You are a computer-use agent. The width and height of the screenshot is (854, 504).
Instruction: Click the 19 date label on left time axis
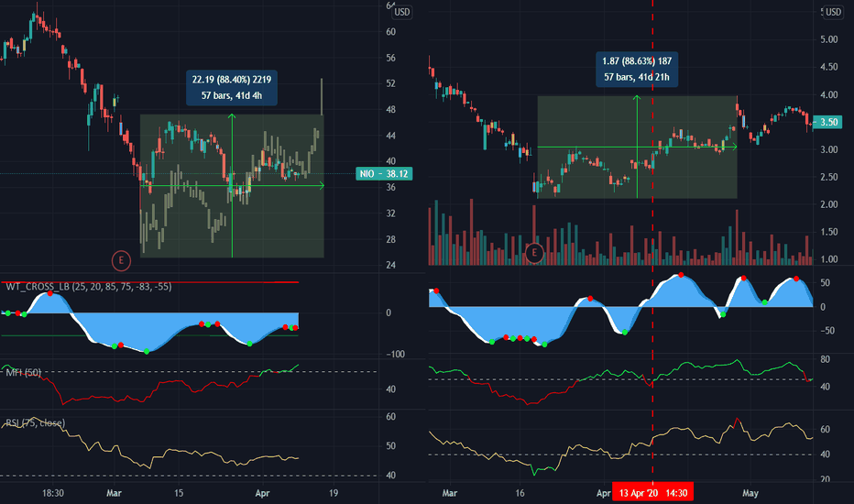tap(334, 493)
